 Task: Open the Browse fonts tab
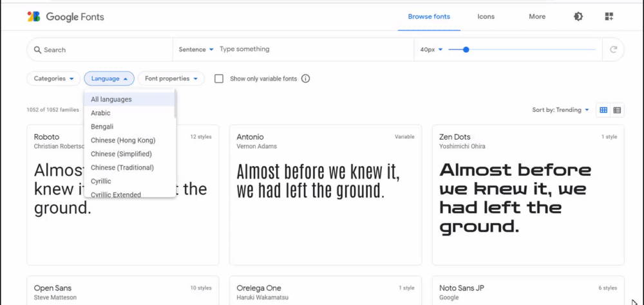click(429, 17)
